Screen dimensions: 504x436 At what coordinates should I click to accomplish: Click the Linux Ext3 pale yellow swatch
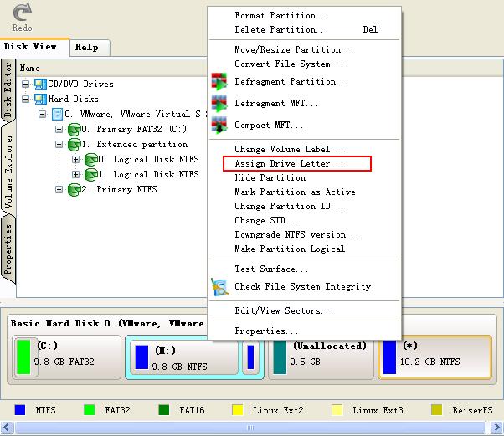[x=337, y=410]
